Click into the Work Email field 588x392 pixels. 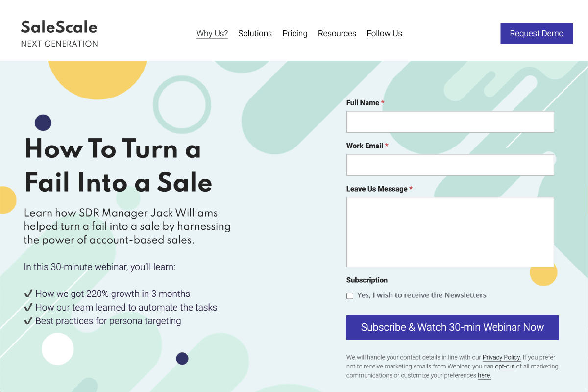pos(450,165)
